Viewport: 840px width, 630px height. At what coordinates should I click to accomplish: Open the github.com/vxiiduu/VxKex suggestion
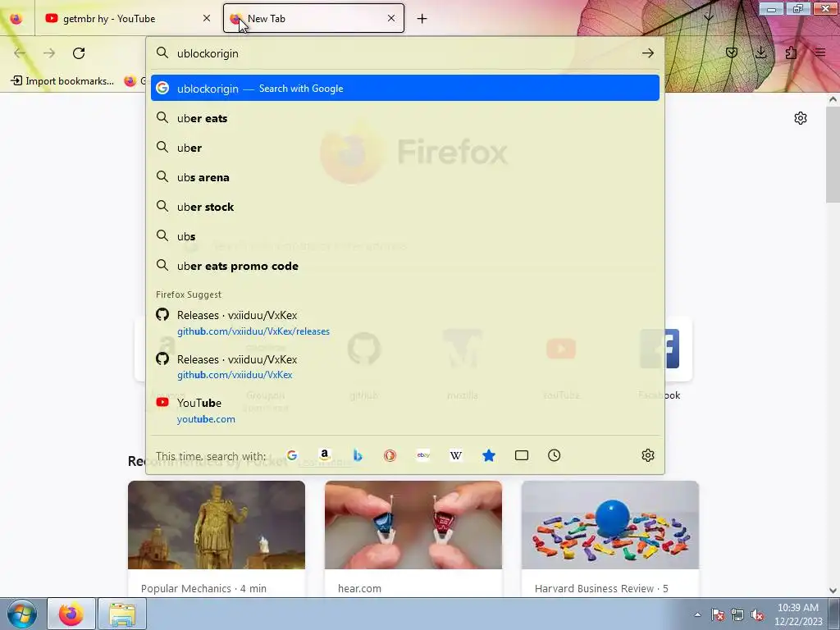405,367
